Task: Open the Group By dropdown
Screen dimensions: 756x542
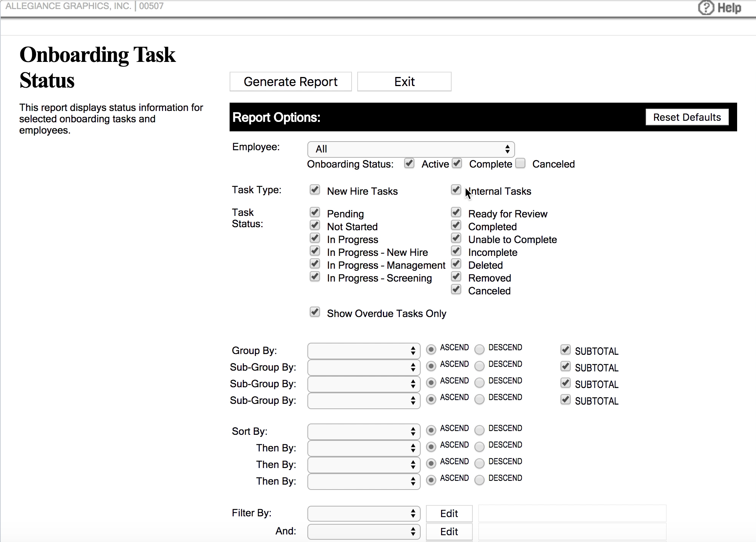Action: pyautogui.click(x=363, y=351)
